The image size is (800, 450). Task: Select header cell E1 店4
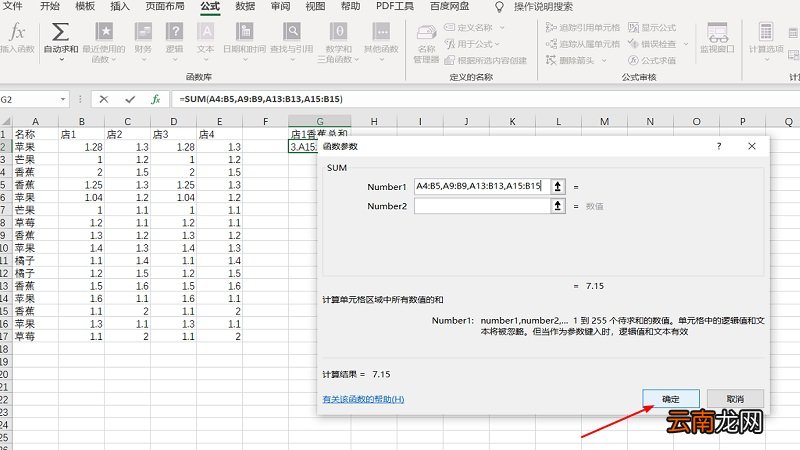pyautogui.click(x=219, y=134)
